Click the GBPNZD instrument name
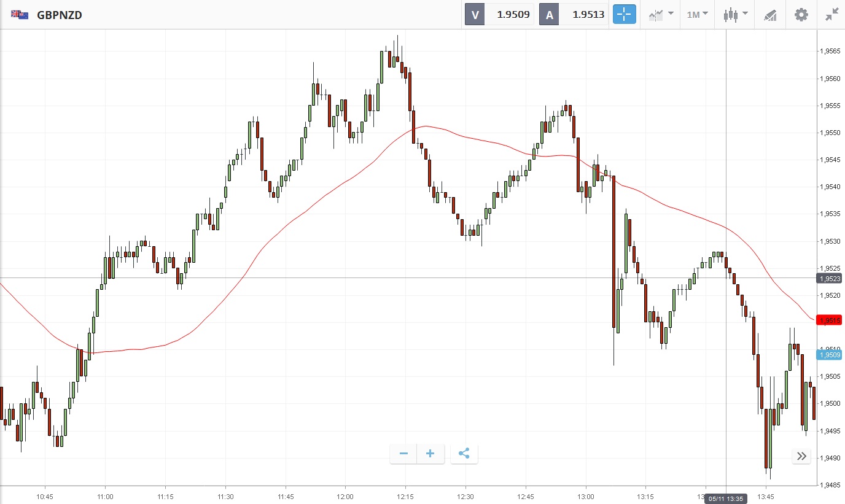Screen dimensions: 845x504 60,15
